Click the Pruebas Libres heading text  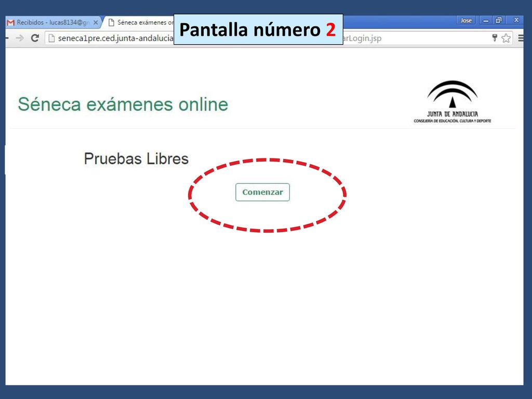coord(136,158)
